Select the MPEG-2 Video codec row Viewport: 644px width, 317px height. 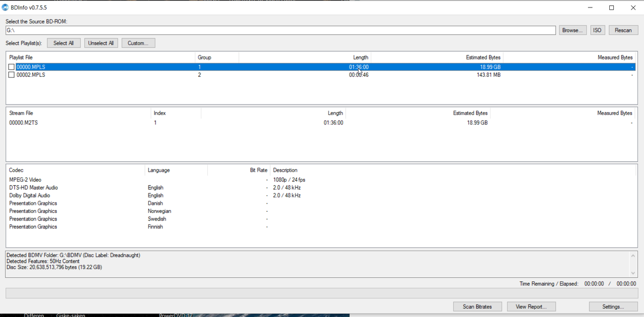321,180
